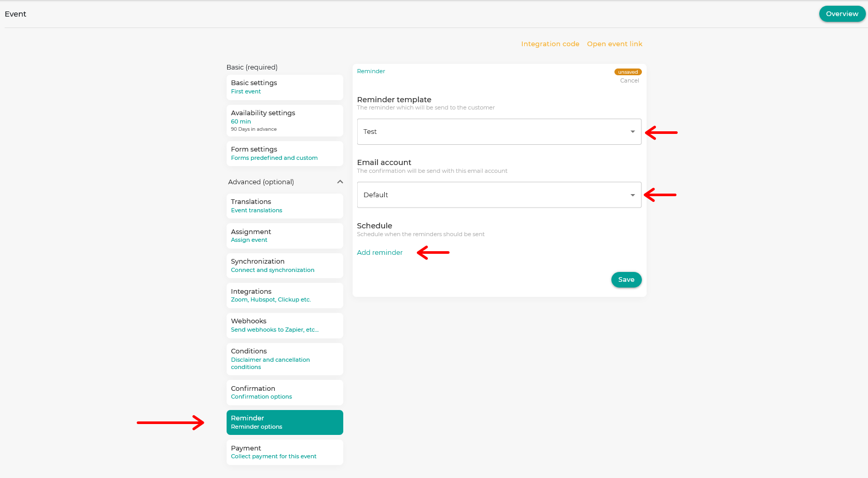Select Confirmation options item
This screenshot has height=478, width=868.
click(x=285, y=392)
